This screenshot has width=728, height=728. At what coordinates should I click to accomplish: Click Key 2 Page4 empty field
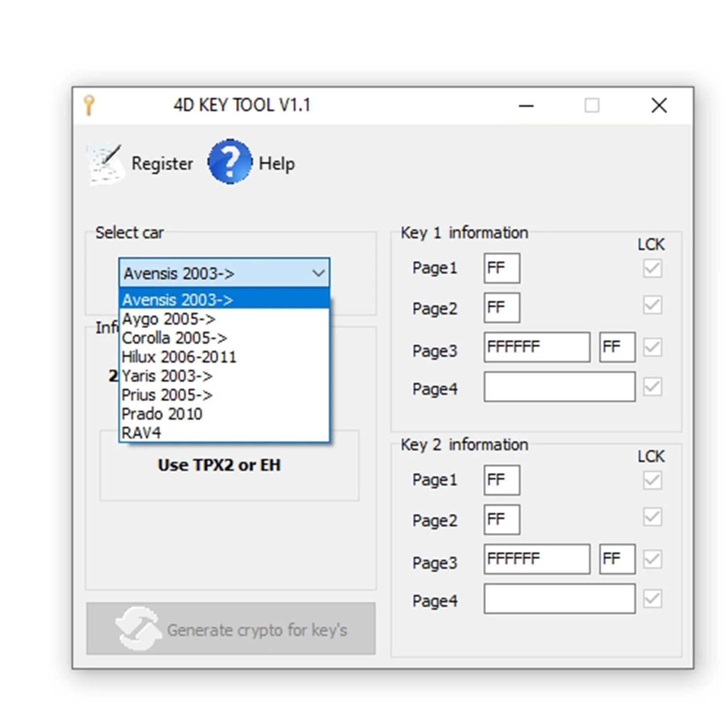tap(560, 599)
